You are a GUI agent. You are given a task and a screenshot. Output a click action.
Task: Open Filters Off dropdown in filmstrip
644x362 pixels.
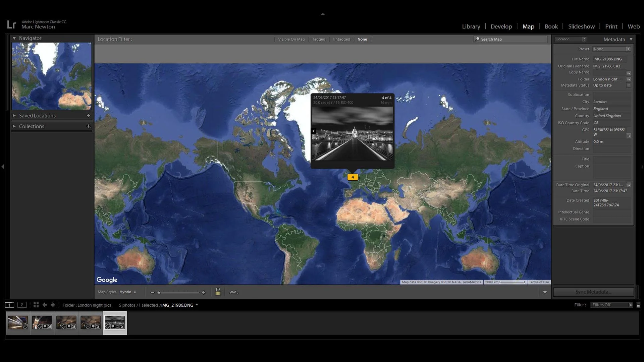(x=612, y=305)
